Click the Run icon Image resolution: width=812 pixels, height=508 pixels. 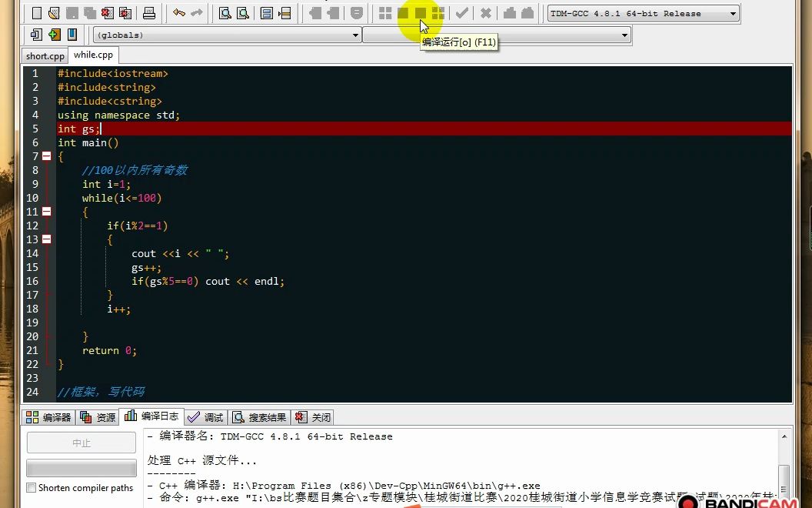pos(403,13)
